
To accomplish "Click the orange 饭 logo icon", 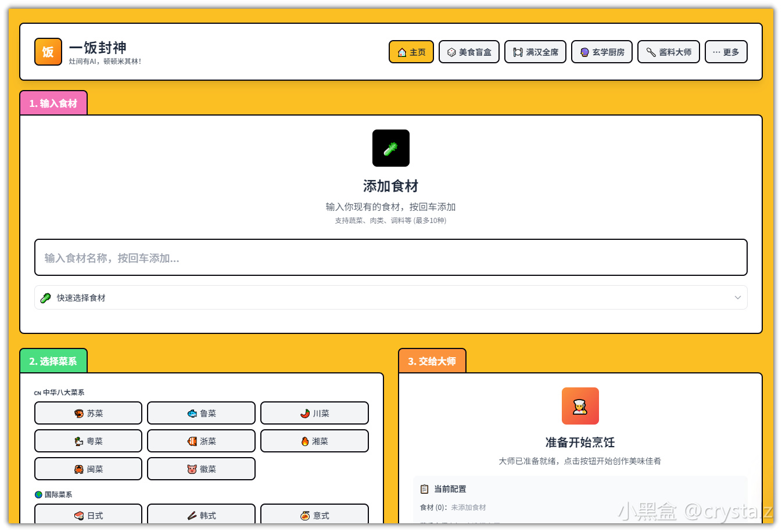I will click(48, 52).
